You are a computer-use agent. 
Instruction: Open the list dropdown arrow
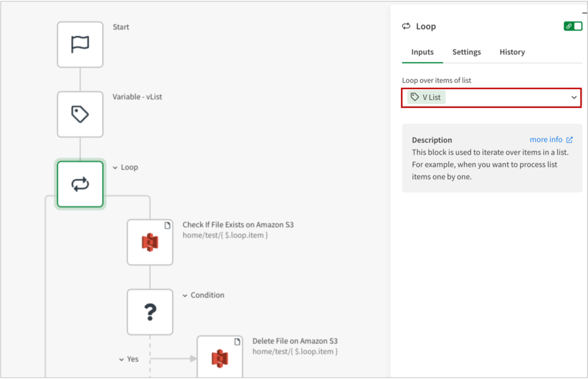[x=574, y=98]
